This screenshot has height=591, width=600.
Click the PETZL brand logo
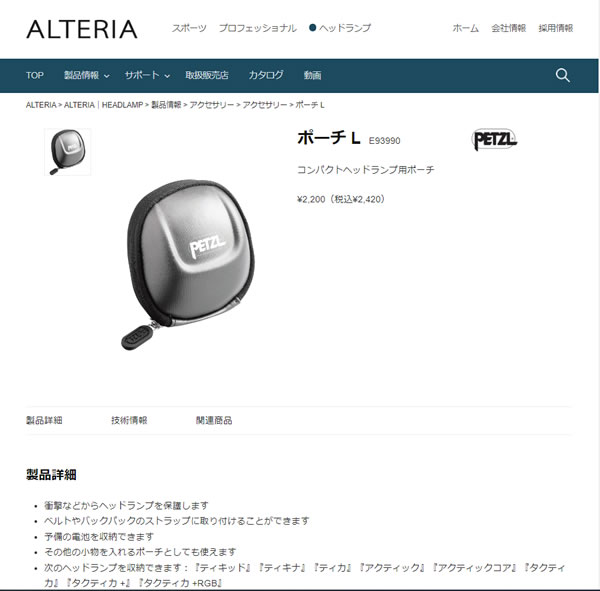pyautogui.click(x=494, y=139)
